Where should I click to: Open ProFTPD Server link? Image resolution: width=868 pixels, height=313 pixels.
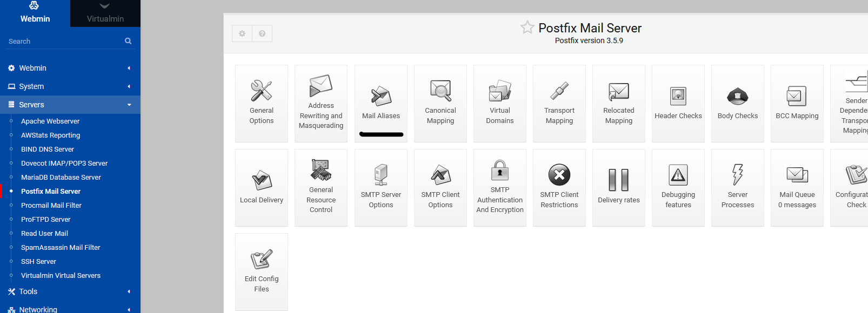[46, 220]
